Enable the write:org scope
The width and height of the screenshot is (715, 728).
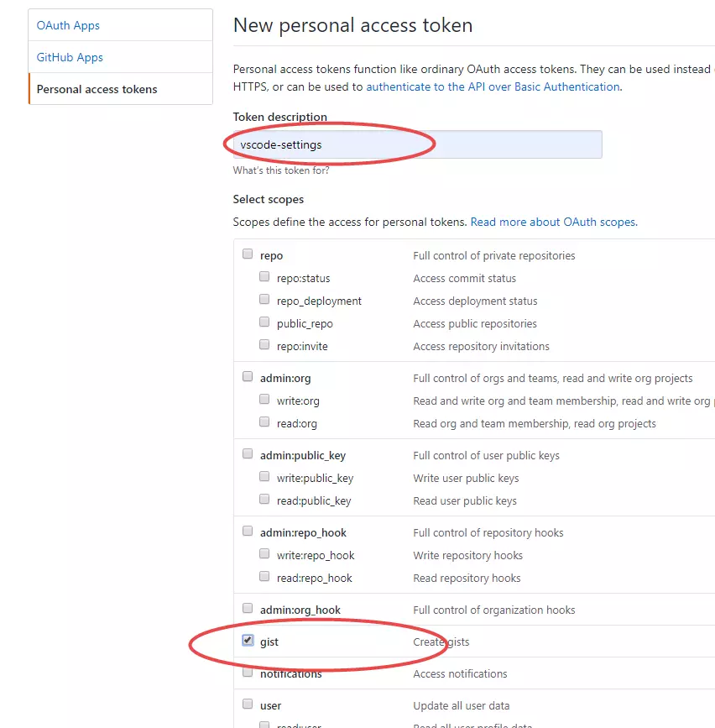[264, 398]
